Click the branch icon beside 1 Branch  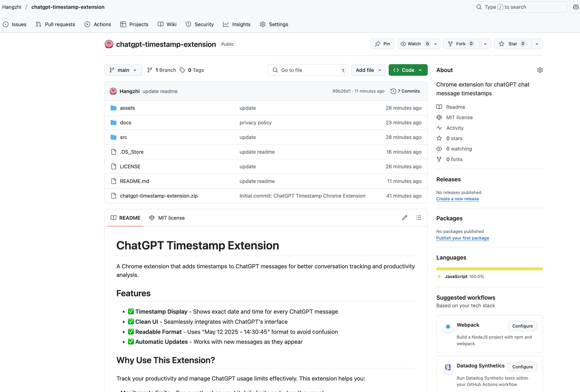tap(150, 70)
